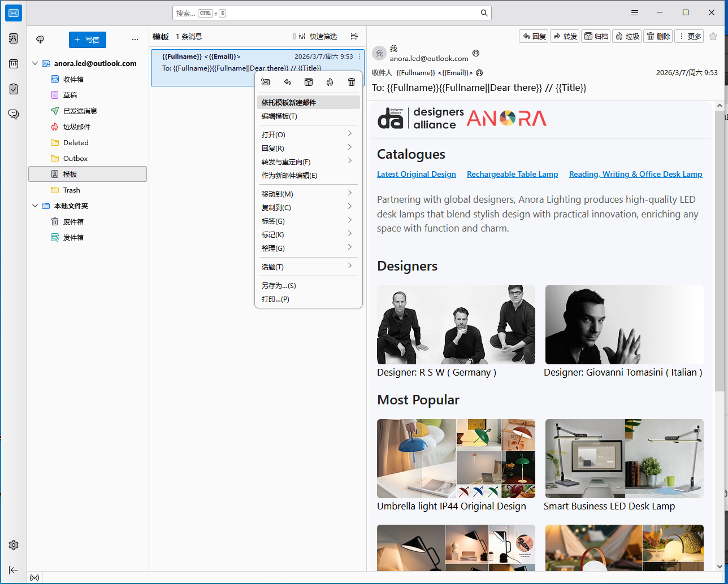Click the trash icon in context menu
The width and height of the screenshot is (728, 584).
[x=352, y=82]
